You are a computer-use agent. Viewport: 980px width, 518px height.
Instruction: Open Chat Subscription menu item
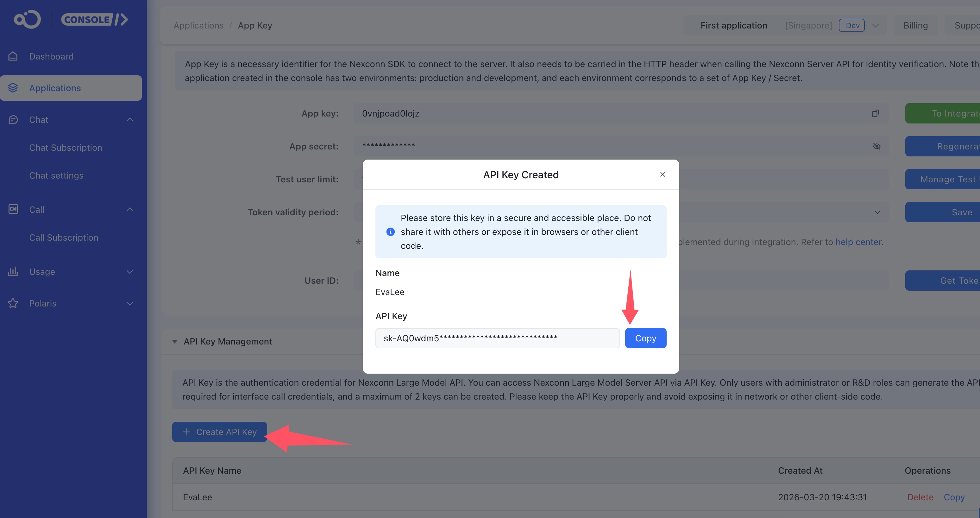(x=66, y=148)
